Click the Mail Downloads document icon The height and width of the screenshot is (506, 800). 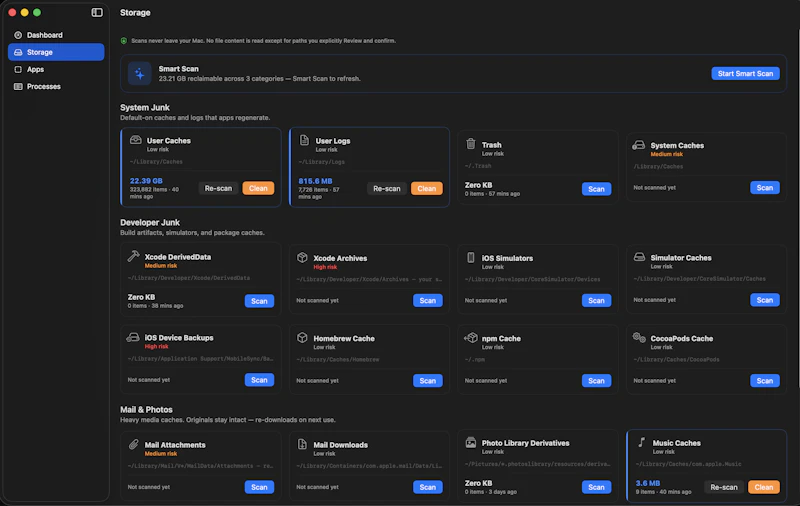coord(302,444)
